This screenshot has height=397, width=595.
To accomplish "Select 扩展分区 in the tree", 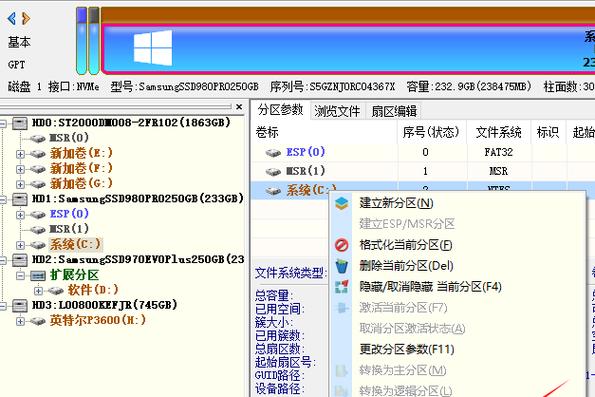I will coord(74,275).
